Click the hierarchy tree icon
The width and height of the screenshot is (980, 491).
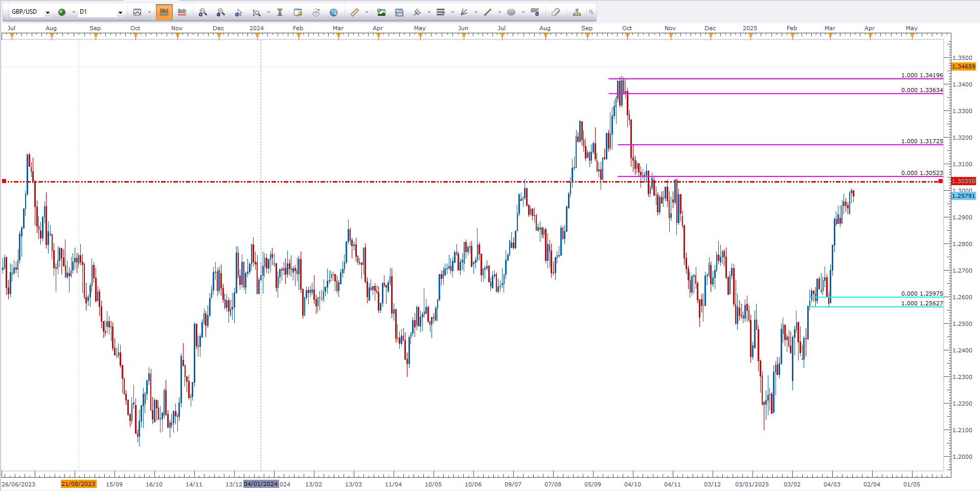pyautogui.click(x=577, y=12)
